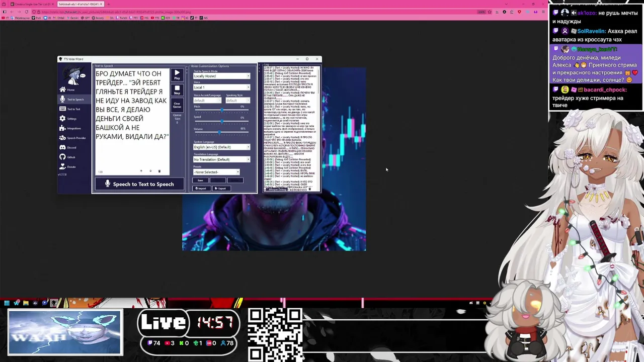Click Speech to Text to Speech button
The width and height of the screenshot is (644, 362).
point(139,184)
